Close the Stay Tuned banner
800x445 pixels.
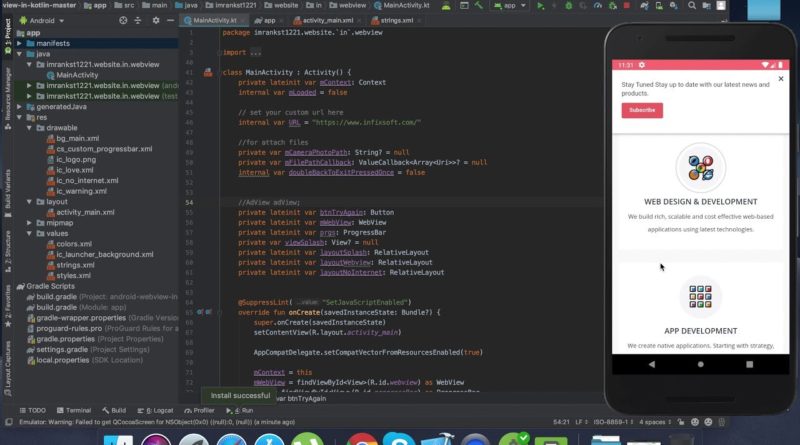pos(781,79)
